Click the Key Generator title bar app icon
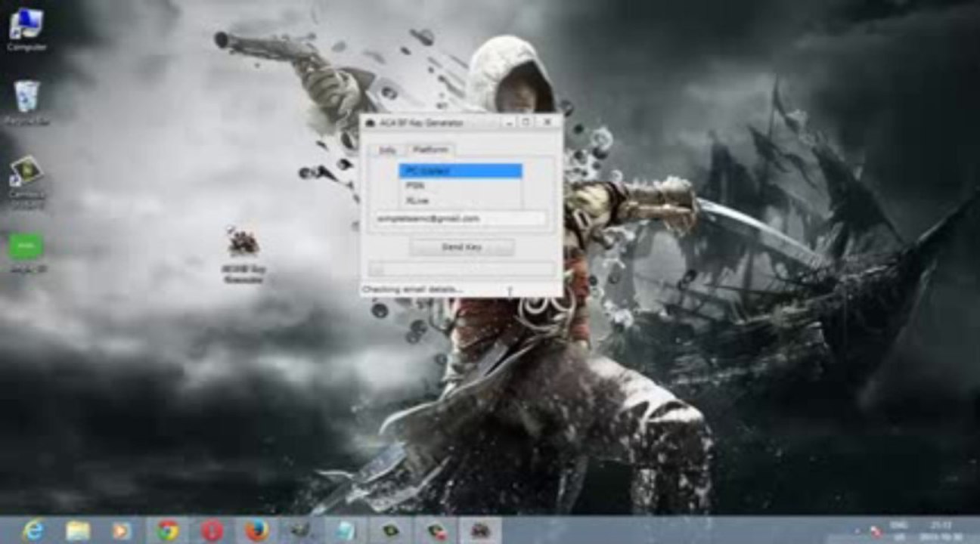The image size is (980, 544). pyautogui.click(x=371, y=122)
